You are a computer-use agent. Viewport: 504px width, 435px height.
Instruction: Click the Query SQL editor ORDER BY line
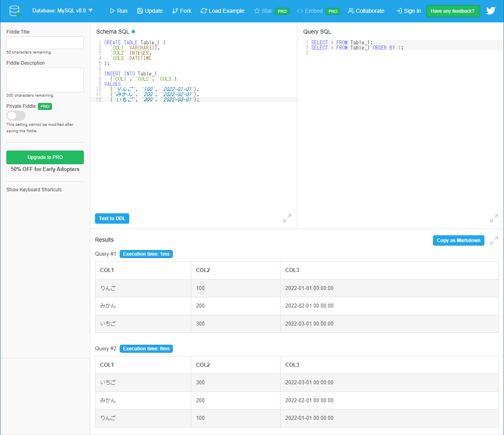[x=357, y=48]
